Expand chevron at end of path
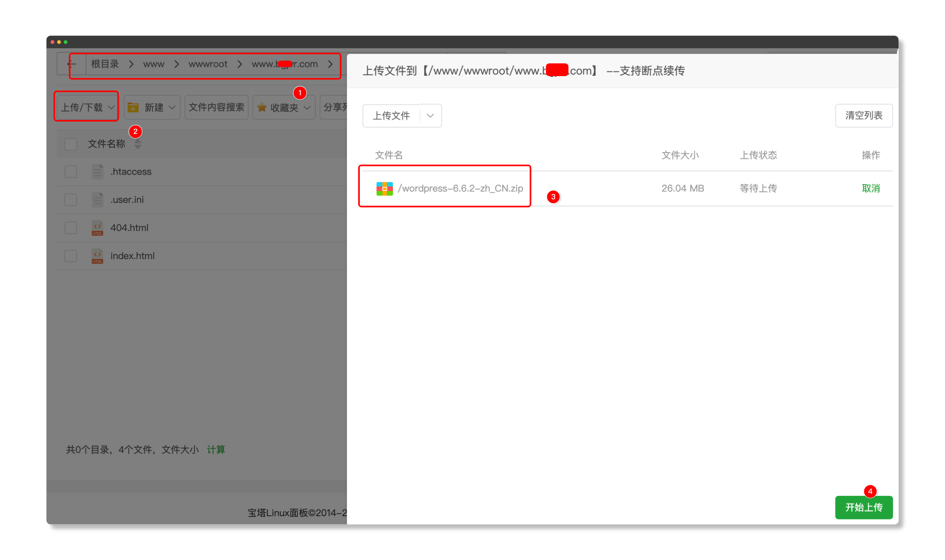The width and height of the screenshot is (945, 560). [330, 64]
